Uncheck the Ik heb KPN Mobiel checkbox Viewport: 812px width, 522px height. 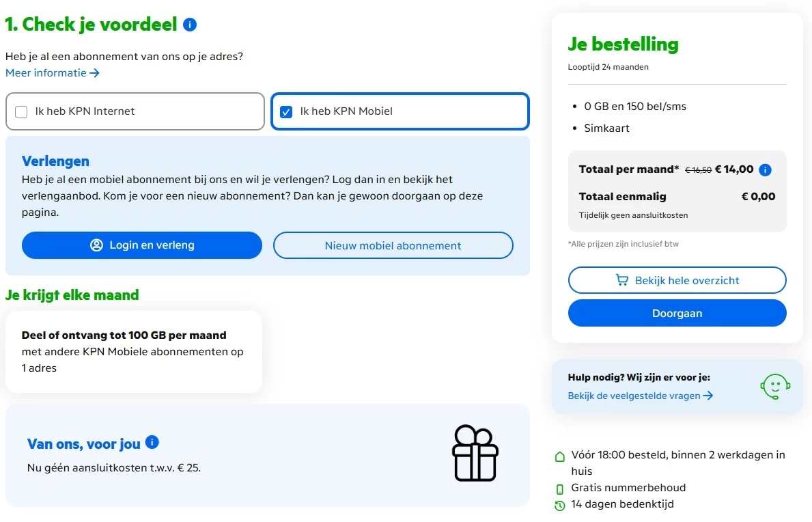pyautogui.click(x=286, y=112)
